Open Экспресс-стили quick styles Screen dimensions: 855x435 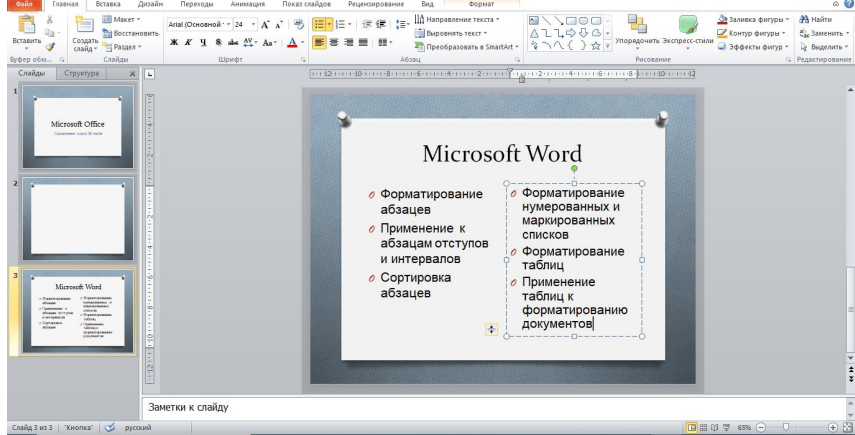point(688,26)
